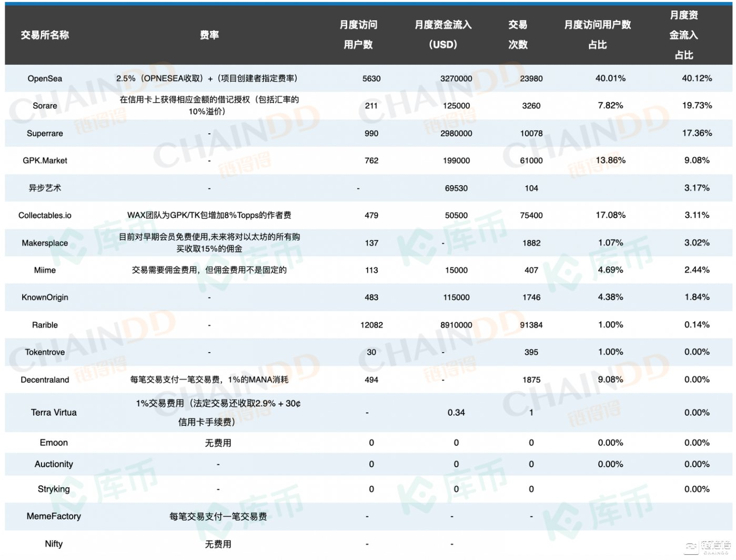
Task: Click the percentage 40.01%
Action: tap(610, 78)
